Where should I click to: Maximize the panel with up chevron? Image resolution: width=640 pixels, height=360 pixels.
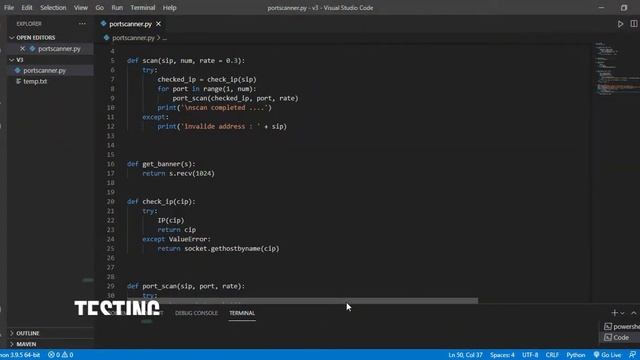tap(633, 313)
